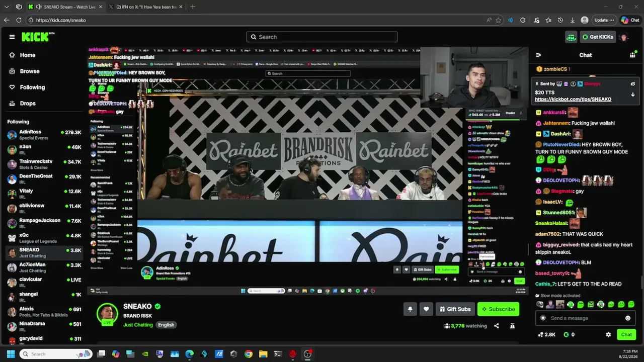The height and width of the screenshot is (362, 644).
Task: Select the RampageJackson channel row
Action: (44, 223)
